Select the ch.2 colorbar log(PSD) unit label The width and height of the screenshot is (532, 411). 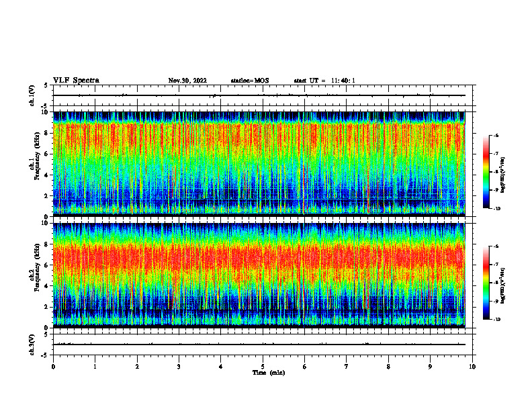coord(503,285)
